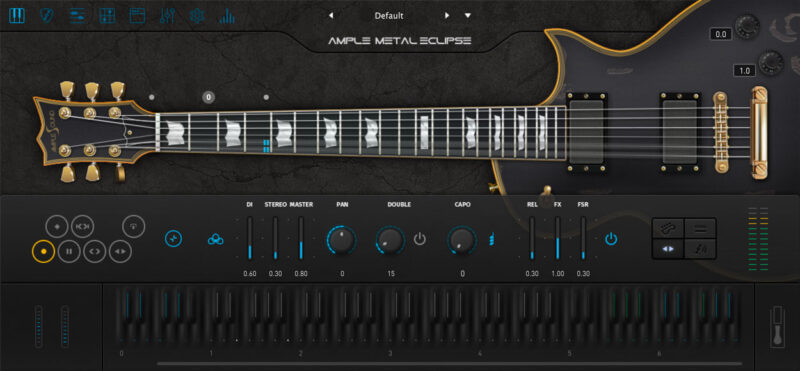Open the gear Settings panel
The width and height of the screenshot is (800, 371).
[197, 16]
